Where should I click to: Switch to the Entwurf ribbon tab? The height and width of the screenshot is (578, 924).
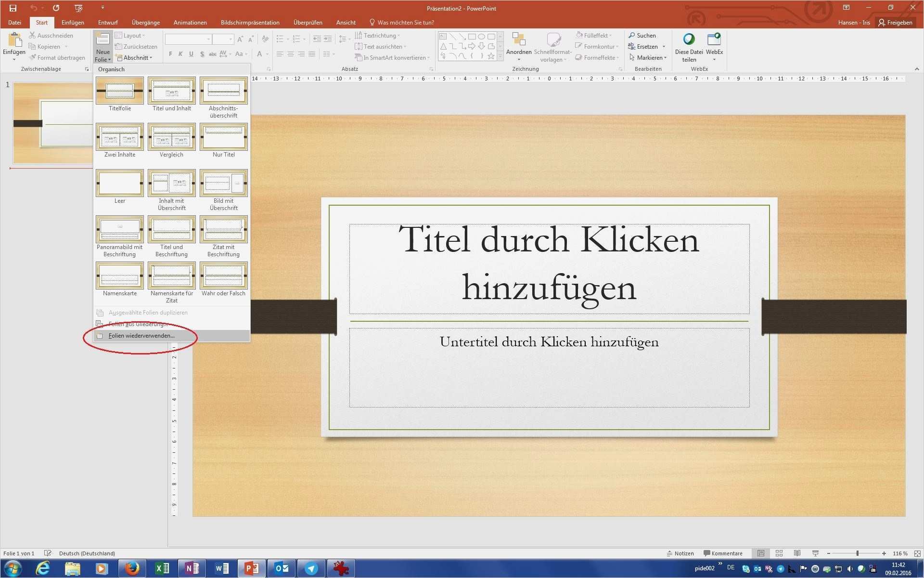pos(107,22)
